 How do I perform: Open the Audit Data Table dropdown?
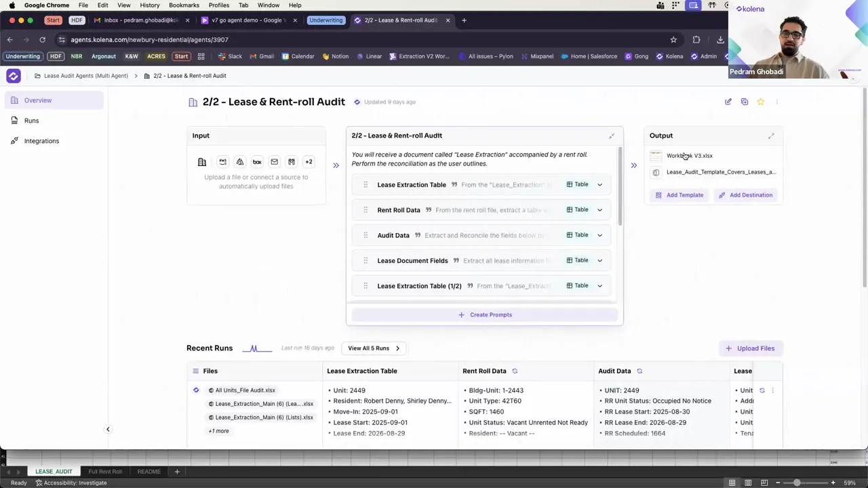pos(599,235)
